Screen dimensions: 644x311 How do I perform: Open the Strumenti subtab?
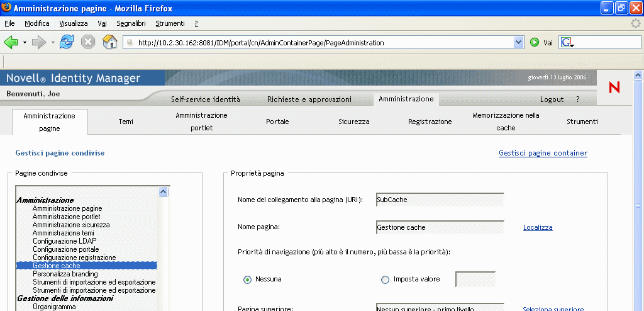point(582,122)
